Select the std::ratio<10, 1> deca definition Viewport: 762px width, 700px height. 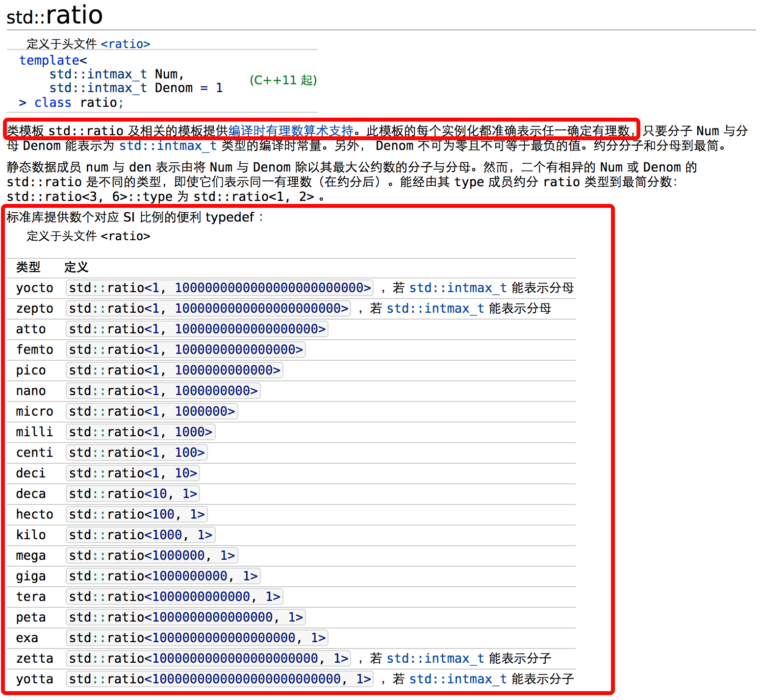point(132,494)
